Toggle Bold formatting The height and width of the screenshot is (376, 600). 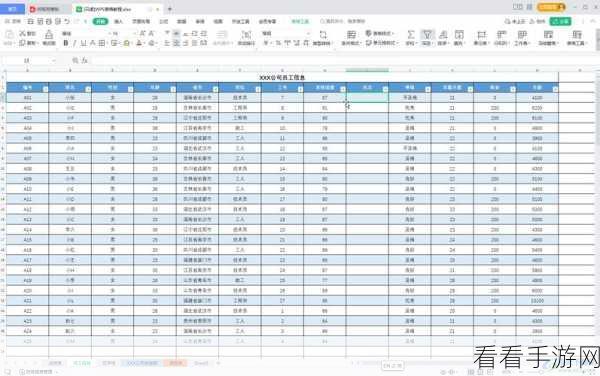click(66, 43)
